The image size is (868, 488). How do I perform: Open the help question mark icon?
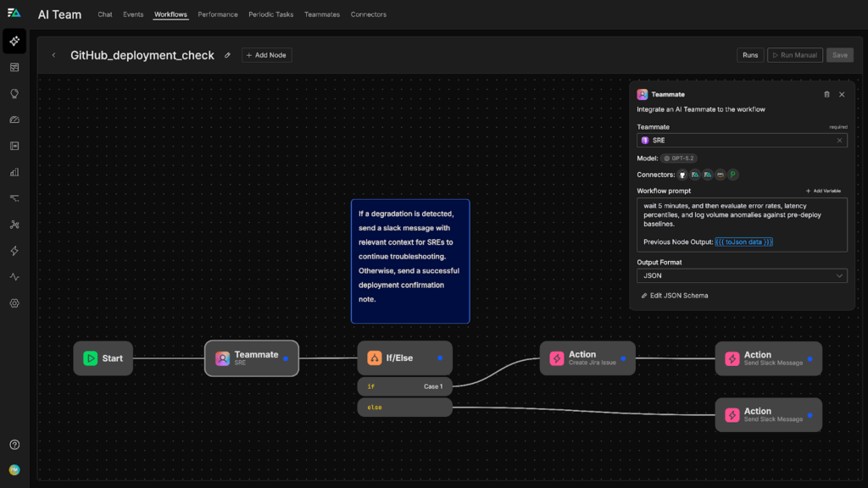tap(14, 445)
